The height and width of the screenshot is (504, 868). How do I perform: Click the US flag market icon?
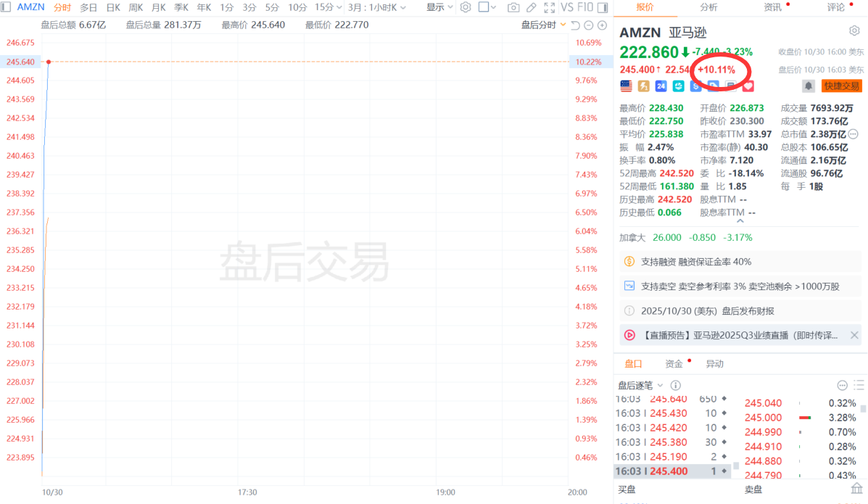coord(626,86)
